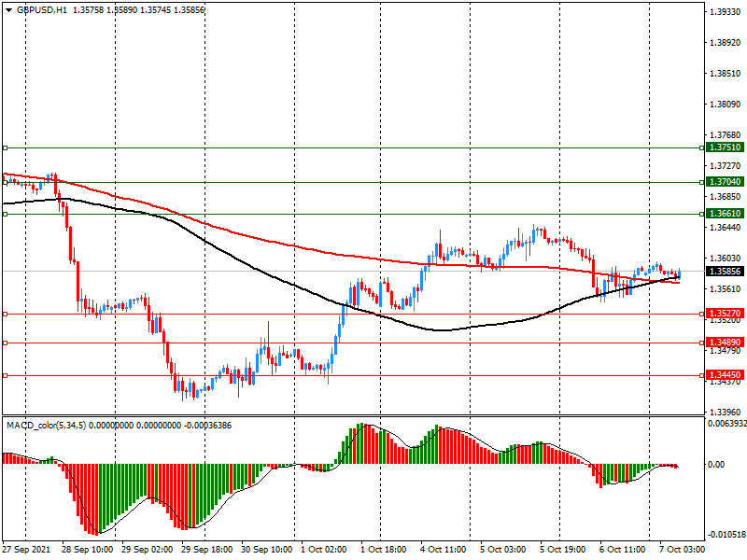
Task: Click the 1.37270 price scale value
Action: [x=726, y=166]
